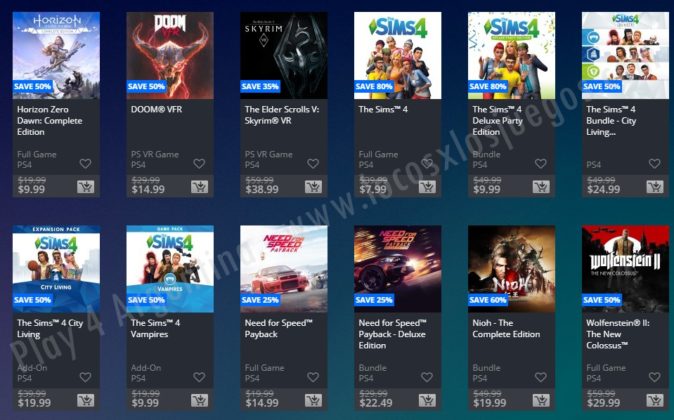The image size is (674, 420).
Task: Toggle wishlist heart for Sims 4 City Living add-on
Action: click(x=86, y=377)
